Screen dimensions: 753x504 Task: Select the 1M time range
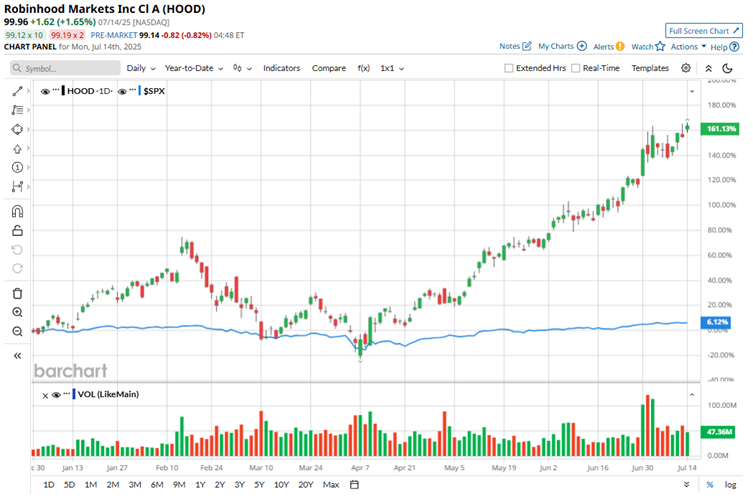(x=91, y=485)
